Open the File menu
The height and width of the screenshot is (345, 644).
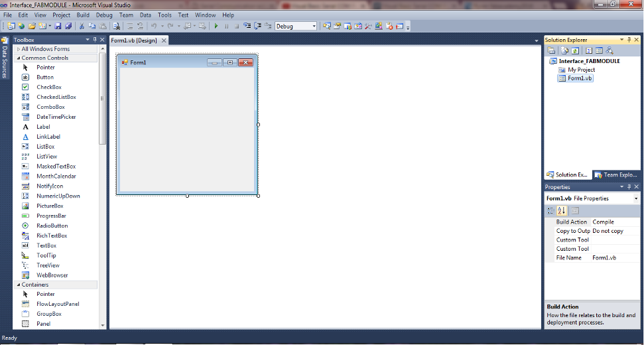point(7,15)
